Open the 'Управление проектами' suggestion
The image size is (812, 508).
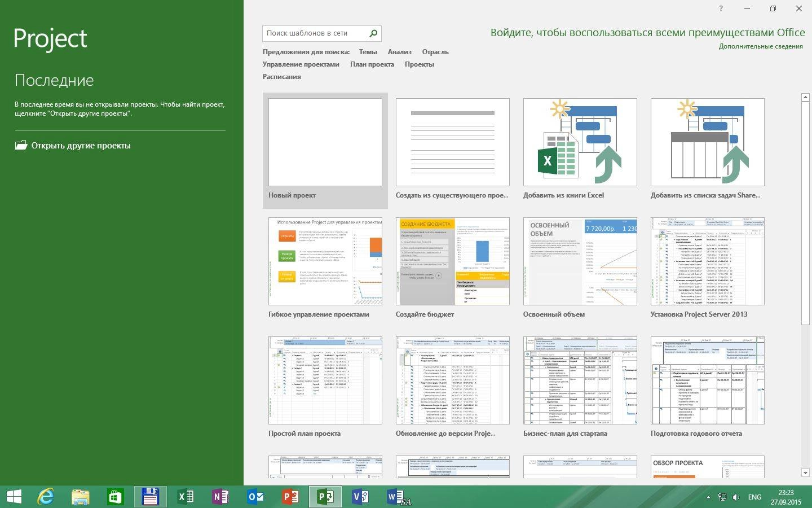click(301, 64)
